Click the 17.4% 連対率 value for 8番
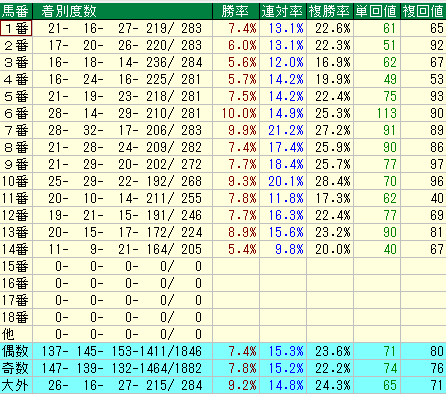The width and height of the screenshot is (446, 394). coord(286,147)
